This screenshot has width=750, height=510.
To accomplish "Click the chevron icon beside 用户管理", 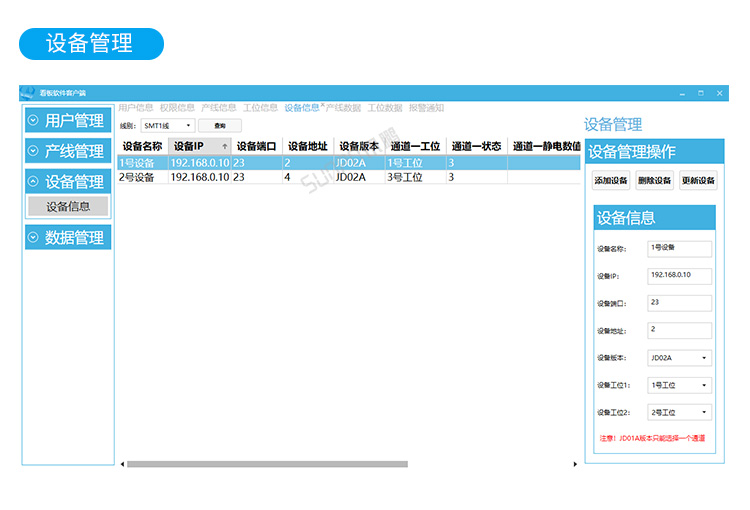I will click(33, 121).
